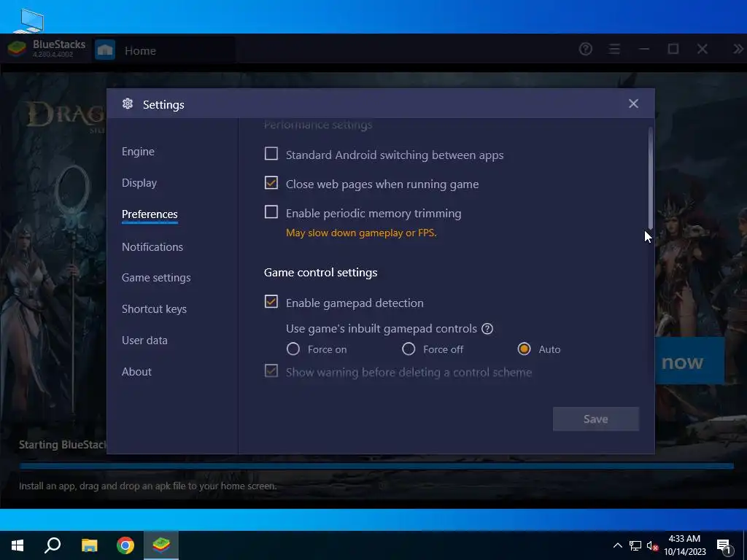Click the "May slow down gameplay or FPS." text
The height and width of the screenshot is (560, 747).
[361, 233]
